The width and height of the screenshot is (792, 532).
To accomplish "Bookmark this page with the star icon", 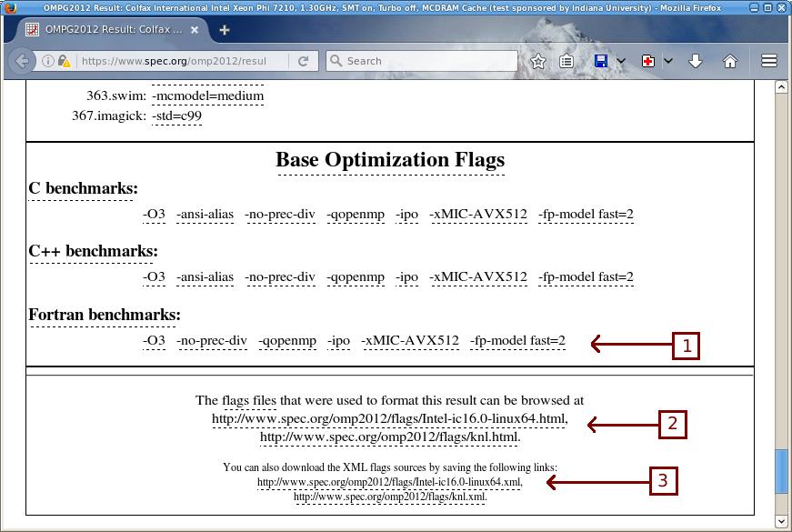I will [x=536, y=61].
